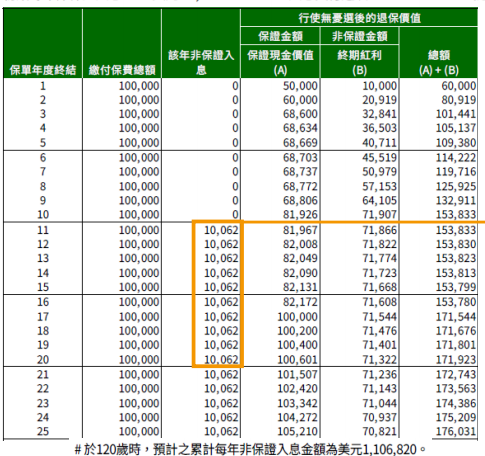Select total value 60,000 in year 1
Screen dimensions: 485x456
click(x=459, y=86)
